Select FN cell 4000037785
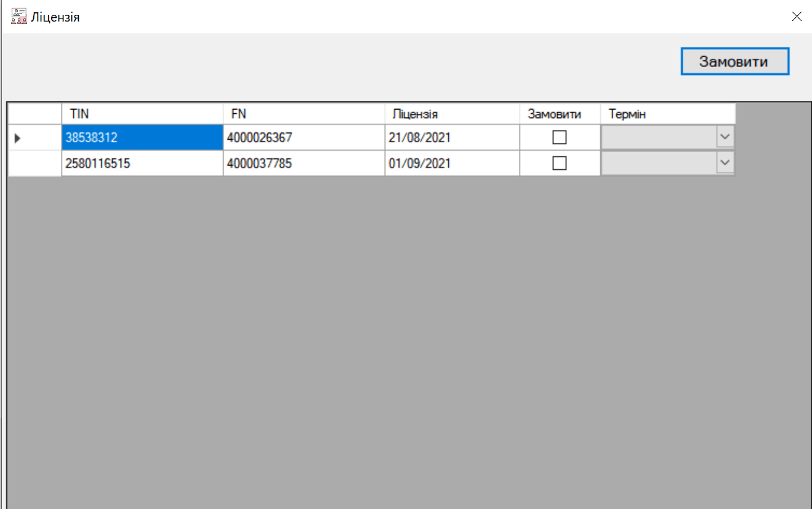 (x=303, y=163)
